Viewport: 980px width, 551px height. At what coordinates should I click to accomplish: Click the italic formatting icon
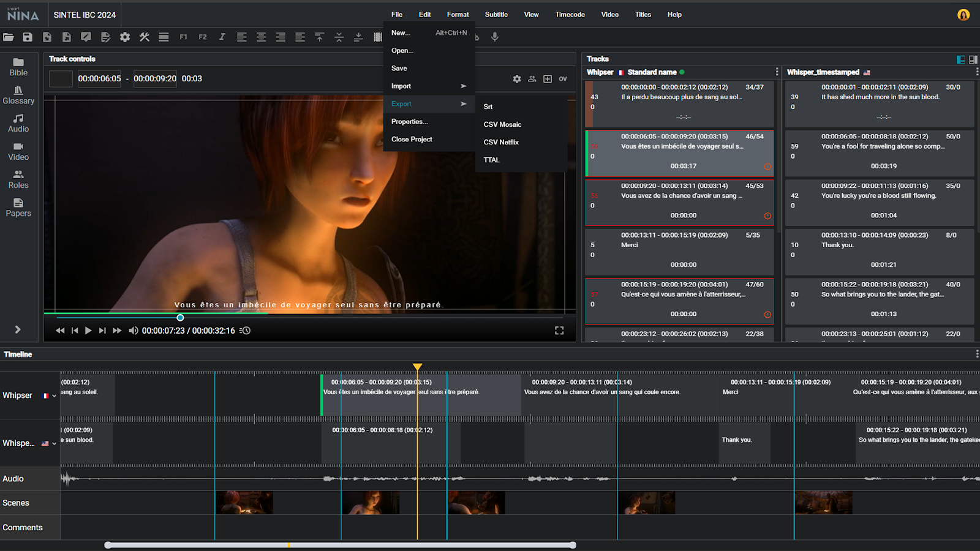coord(222,37)
